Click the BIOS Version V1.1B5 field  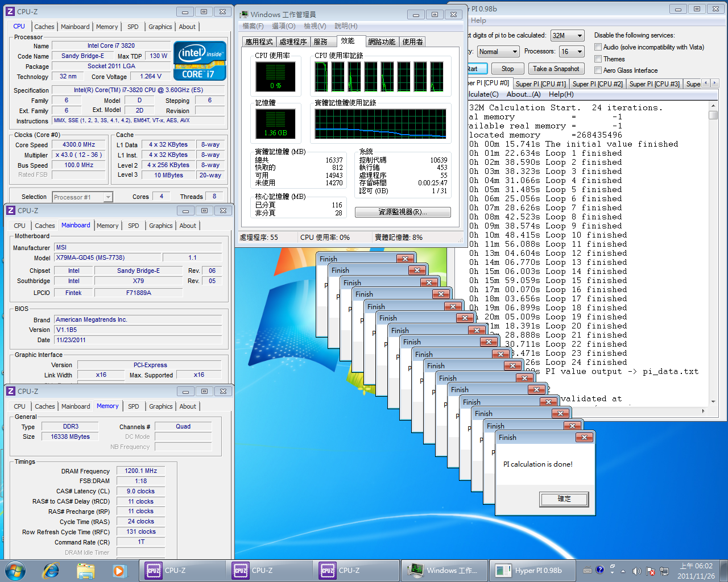click(138, 330)
